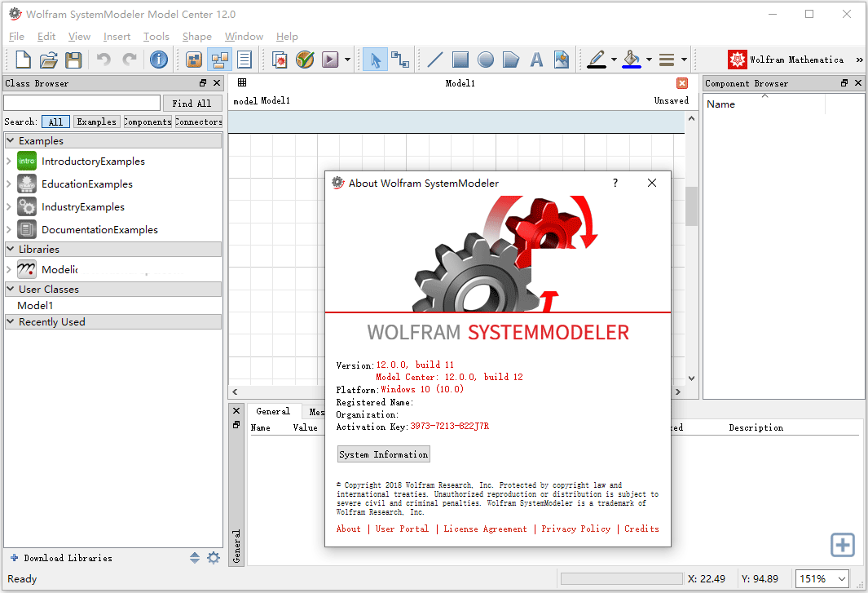Select the All search filter
Viewport: 868px width, 593px height.
click(x=55, y=121)
